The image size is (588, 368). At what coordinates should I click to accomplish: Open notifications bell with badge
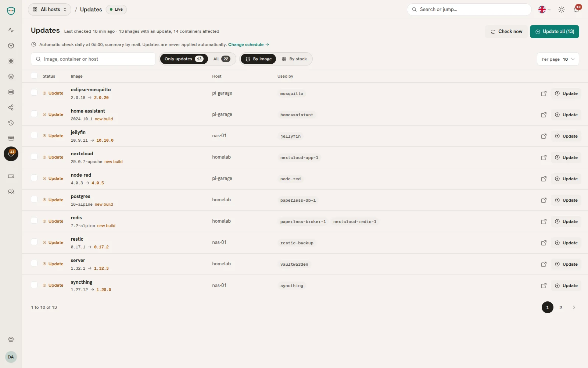coord(576,10)
